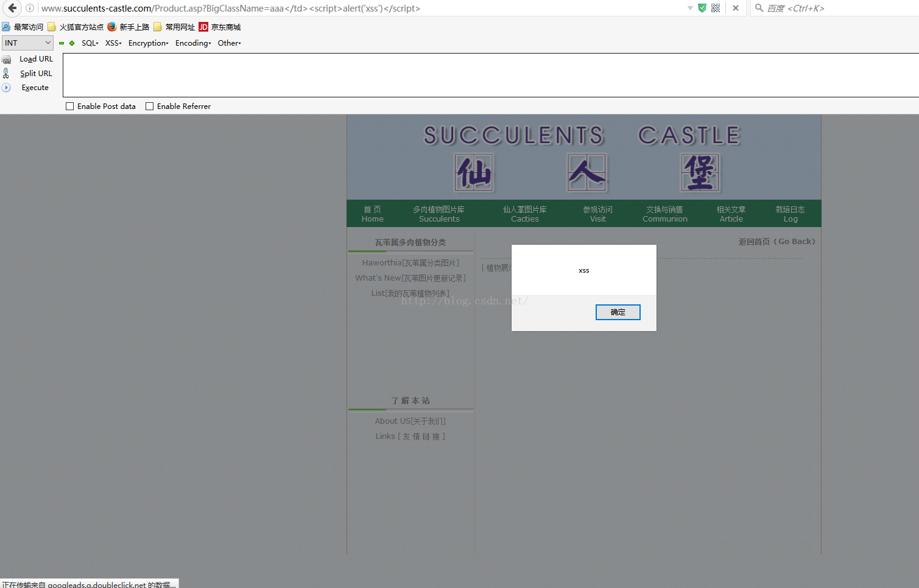This screenshot has height=588, width=919.
Task: Open the QR code icon in address bar
Action: point(716,8)
